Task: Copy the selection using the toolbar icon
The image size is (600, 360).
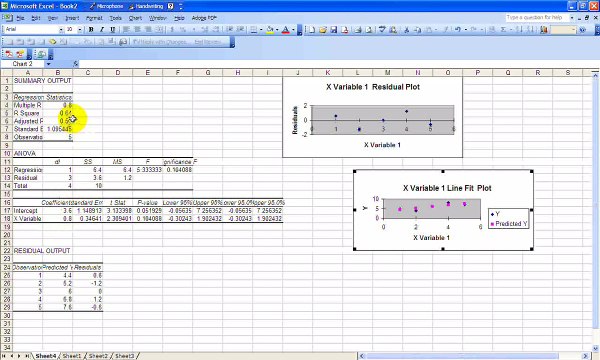Action: pos(417,29)
